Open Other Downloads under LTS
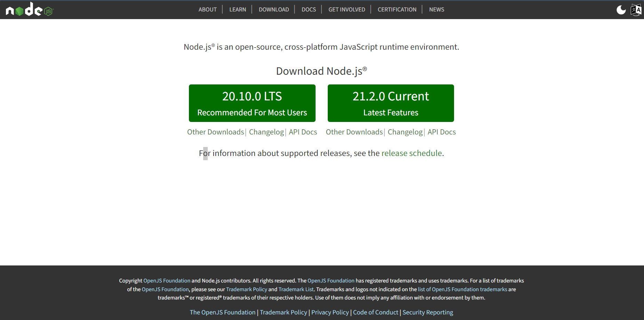 pos(216,132)
